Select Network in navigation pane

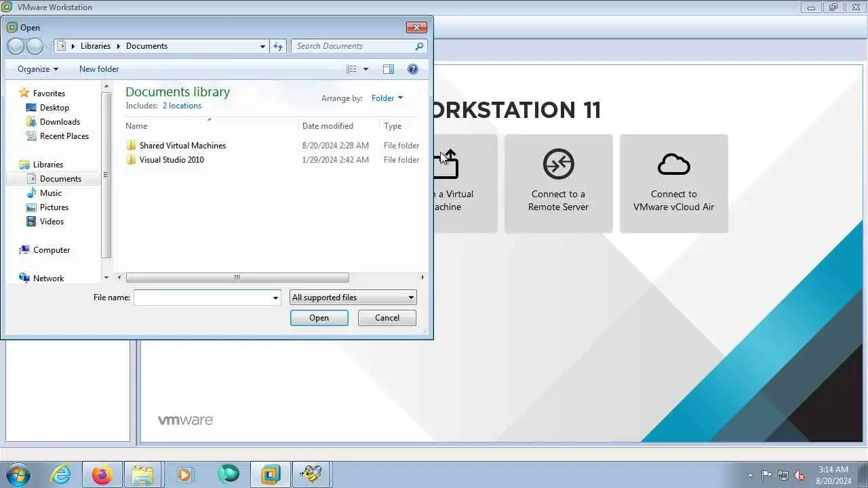48,279
